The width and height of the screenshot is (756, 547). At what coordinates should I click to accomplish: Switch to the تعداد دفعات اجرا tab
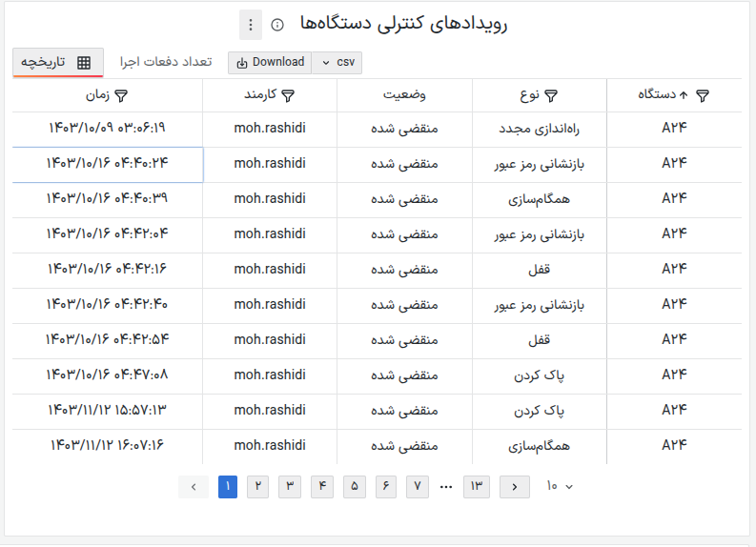coord(166,63)
